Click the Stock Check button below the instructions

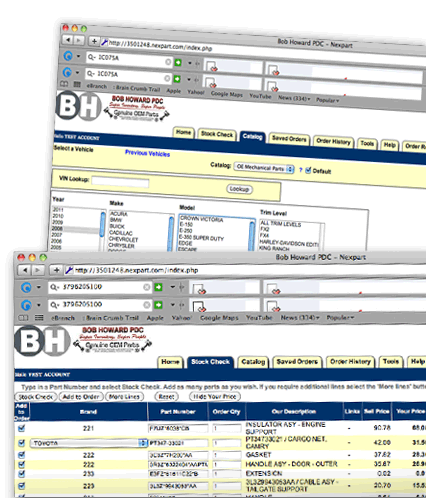(x=36, y=397)
